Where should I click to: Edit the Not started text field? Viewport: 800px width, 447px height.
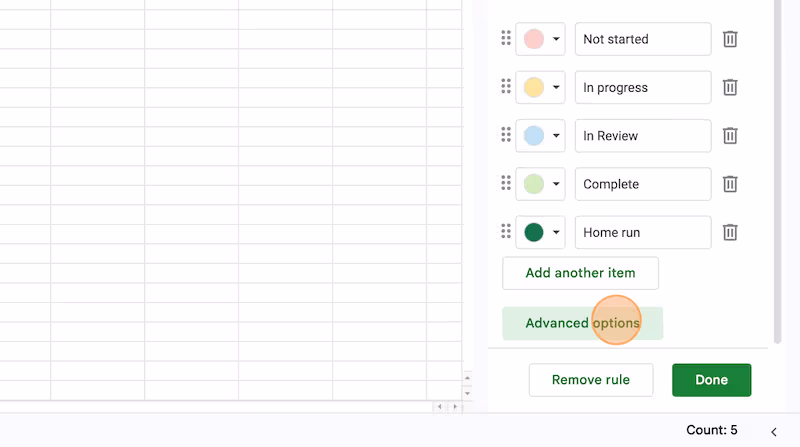click(643, 39)
